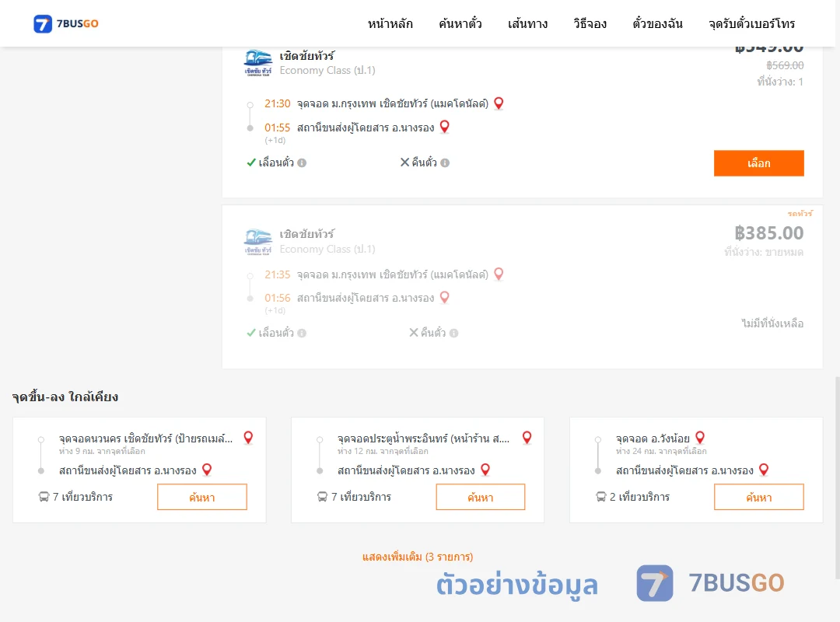
Task: Click the 01:56 arrival time
Action: coord(278,298)
